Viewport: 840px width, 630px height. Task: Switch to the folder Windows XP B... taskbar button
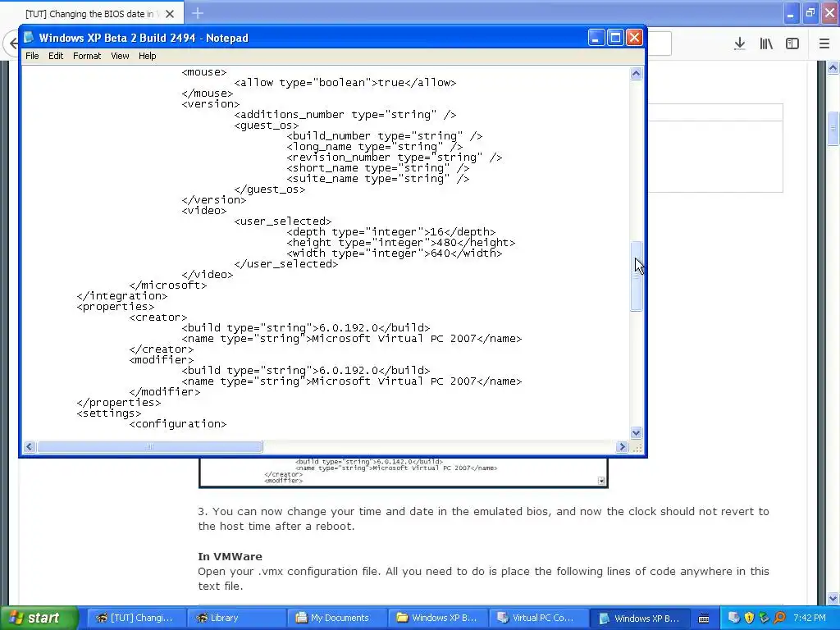(436, 618)
